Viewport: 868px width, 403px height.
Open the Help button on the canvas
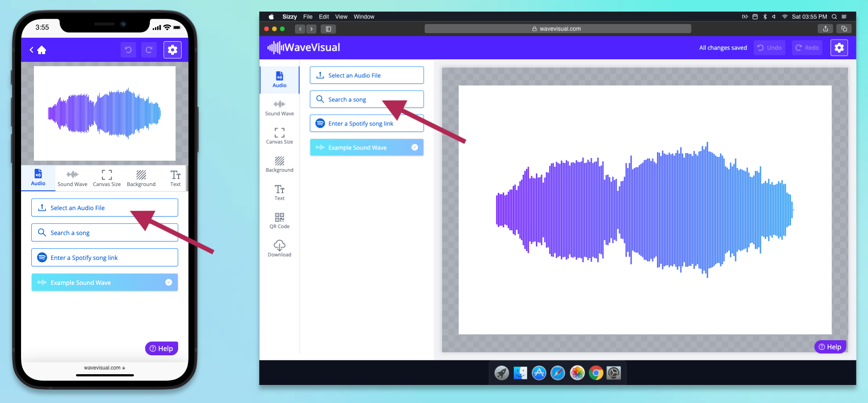point(830,347)
